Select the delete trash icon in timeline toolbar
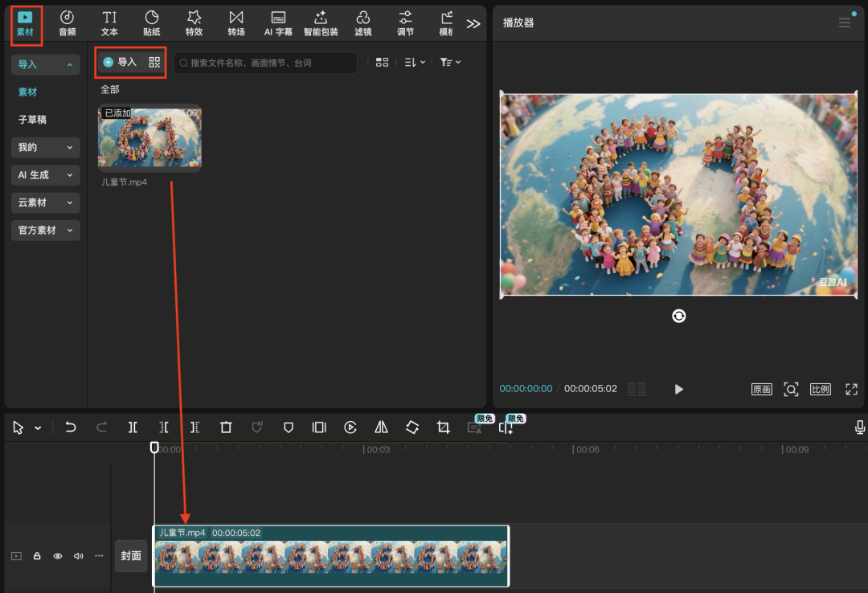The height and width of the screenshot is (593, 868). [x=226, y=427]
